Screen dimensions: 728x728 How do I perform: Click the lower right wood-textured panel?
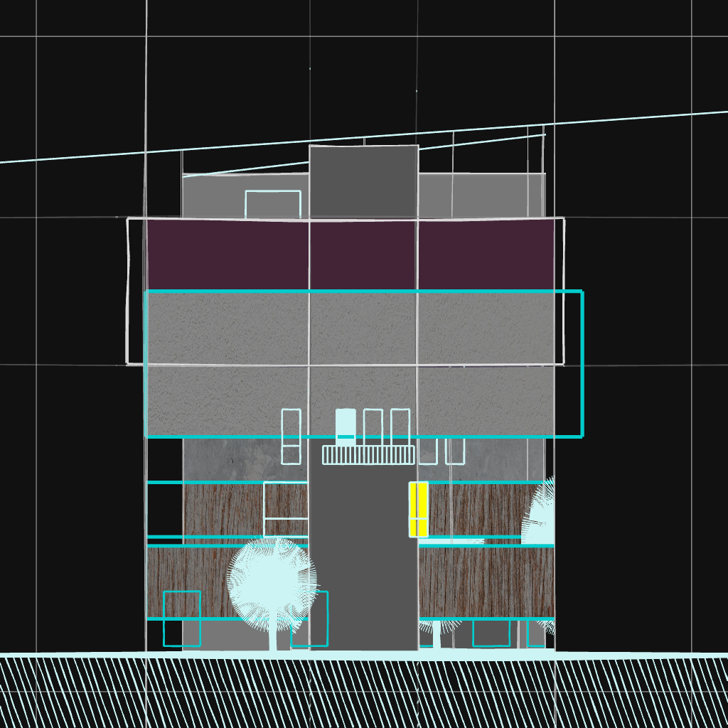[486, 582]
